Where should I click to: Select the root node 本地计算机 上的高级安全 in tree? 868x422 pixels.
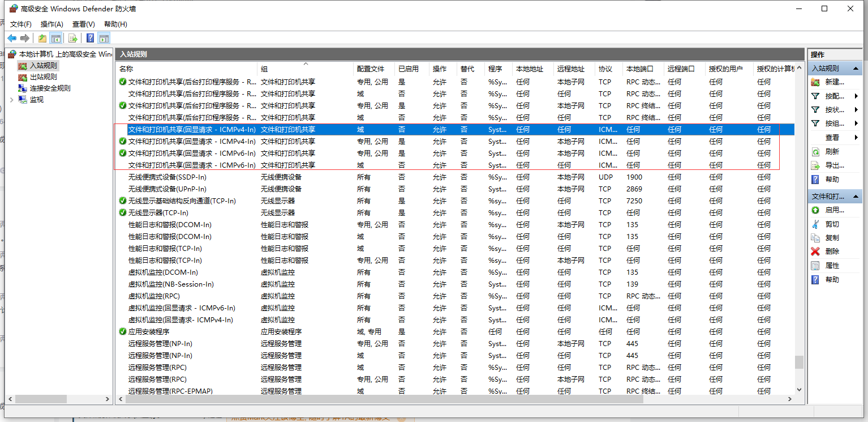pyautogui.click(x=60, y=54)
